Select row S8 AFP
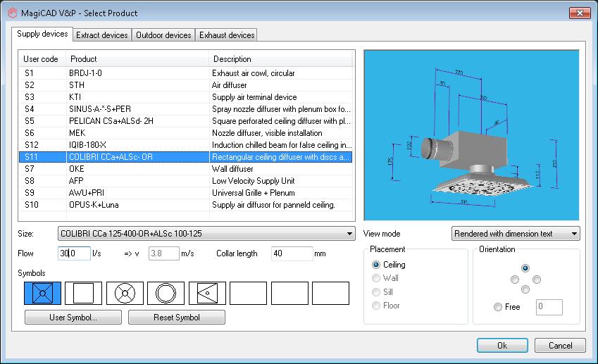598x364 pixels. (186, 181)
